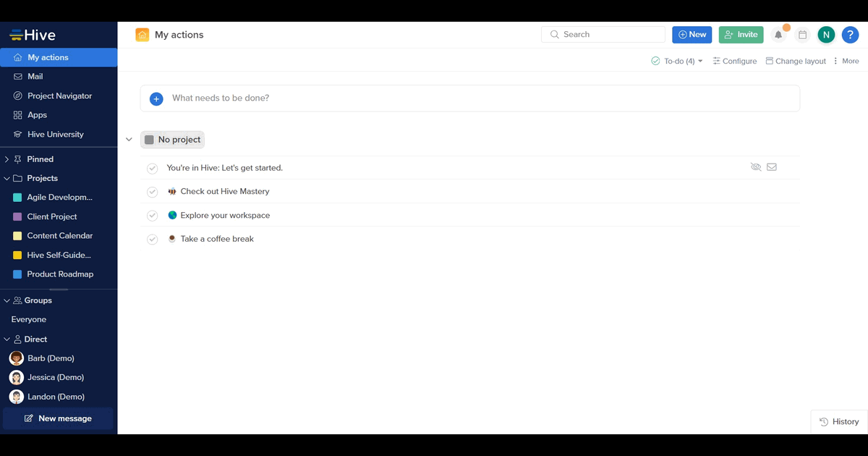The image size is (868, 456).
Task: Open Hive Self-Guide project
Action: click(x=59, y=255)
